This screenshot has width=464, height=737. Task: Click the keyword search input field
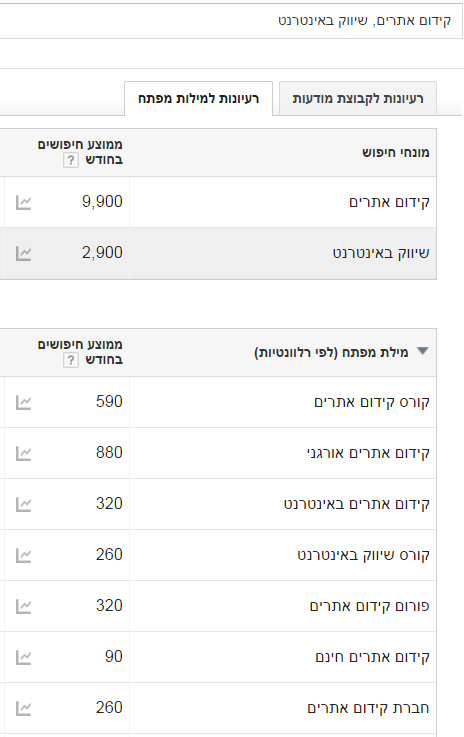[230, 21]
